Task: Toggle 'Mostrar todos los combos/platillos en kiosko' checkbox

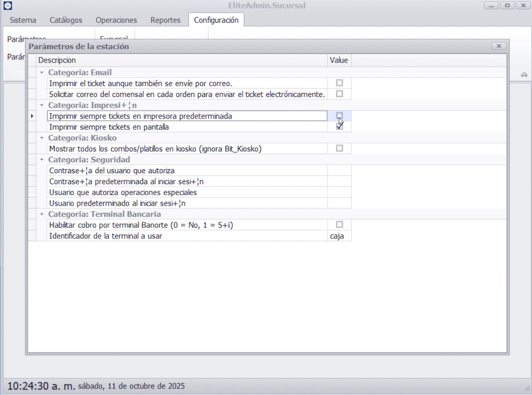Action: point(339,148)
